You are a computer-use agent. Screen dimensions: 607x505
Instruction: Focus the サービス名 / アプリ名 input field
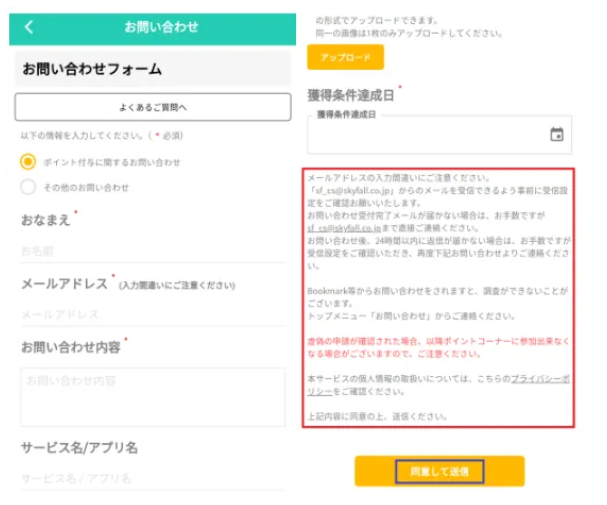pos(150,479)
